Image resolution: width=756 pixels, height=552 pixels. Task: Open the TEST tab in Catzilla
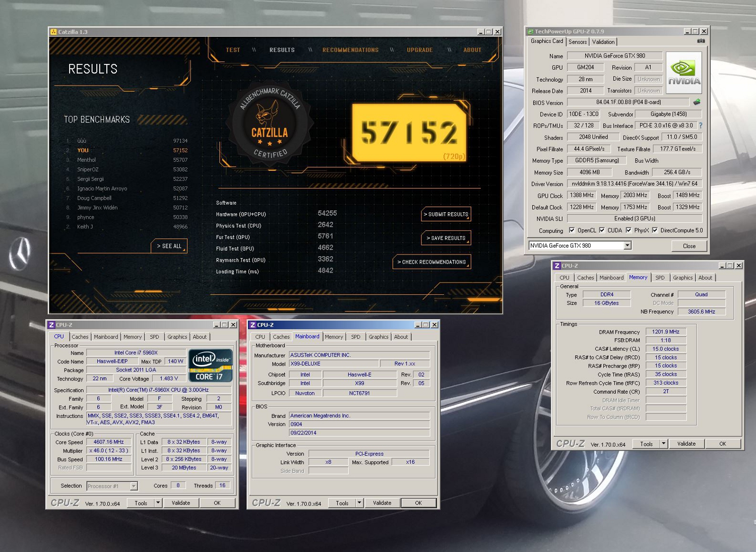coord(233,50)
